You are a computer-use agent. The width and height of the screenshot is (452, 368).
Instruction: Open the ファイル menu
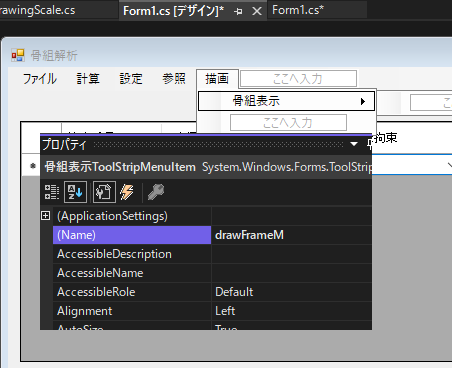(40, 79)
